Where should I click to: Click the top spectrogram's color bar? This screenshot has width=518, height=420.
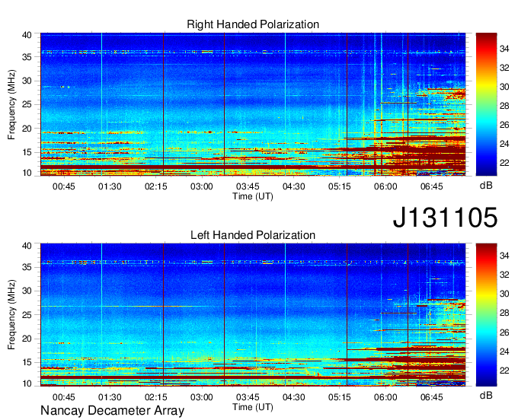pyautogui.click(x=486, y=104)
